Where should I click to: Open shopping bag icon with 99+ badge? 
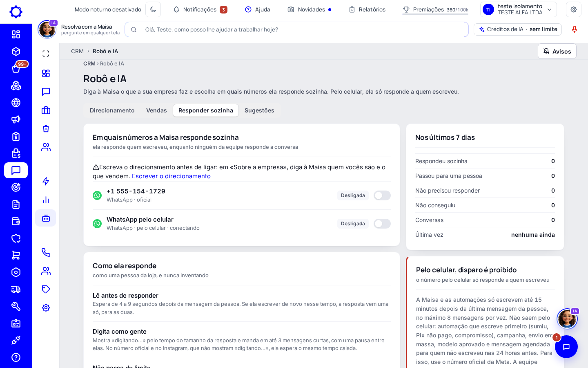[16, 68]
